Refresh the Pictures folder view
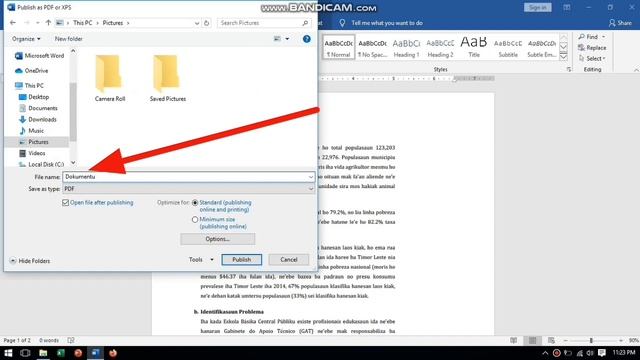The width and height of the screenshot is (640, 360). (207, 23)
